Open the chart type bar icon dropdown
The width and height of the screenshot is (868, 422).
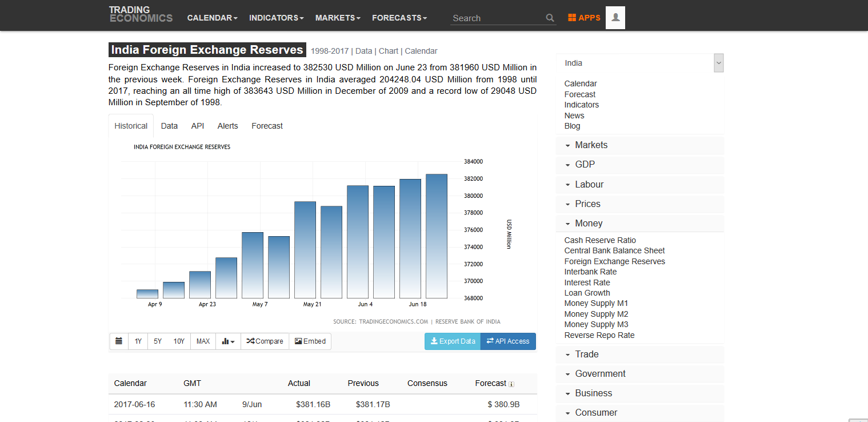click(228, 341)
